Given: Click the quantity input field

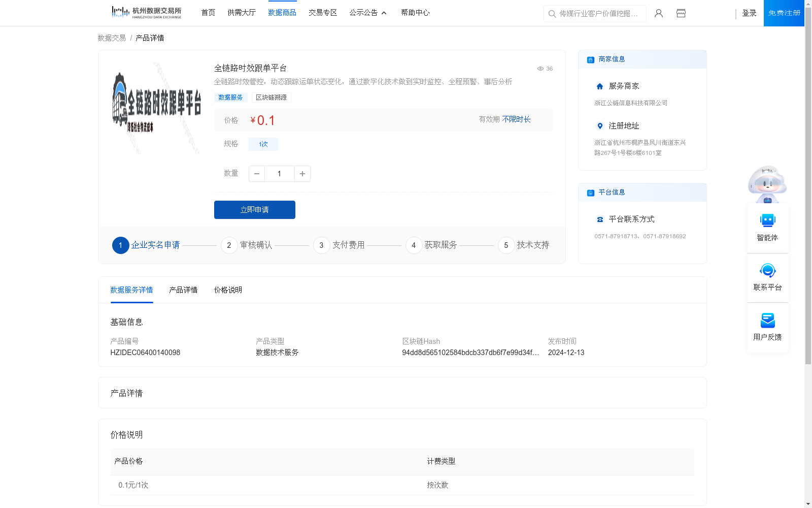Looking at the screenshot, I should point(279,174).
